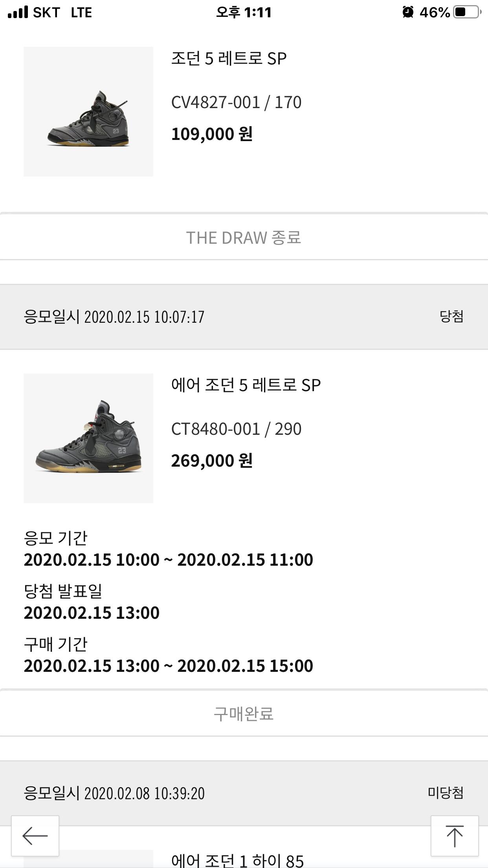Tap the 에어 조던 5 레트로 SP title

pyautogui.click(x=246, y=385)
